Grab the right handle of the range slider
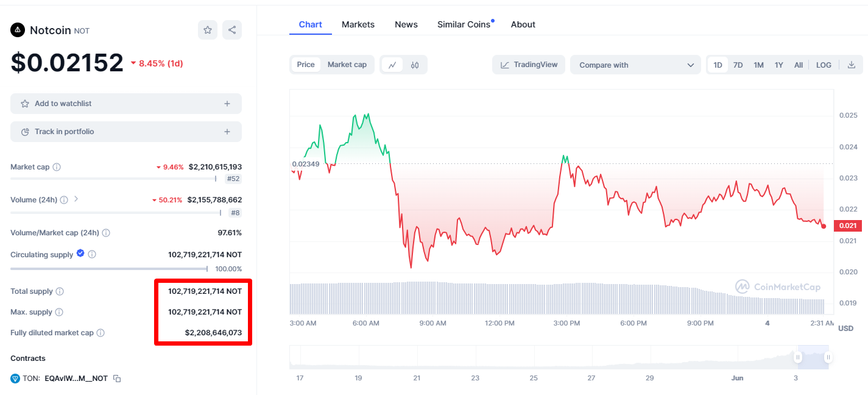The width and height of the screenshot is (868, 395). 828,357
